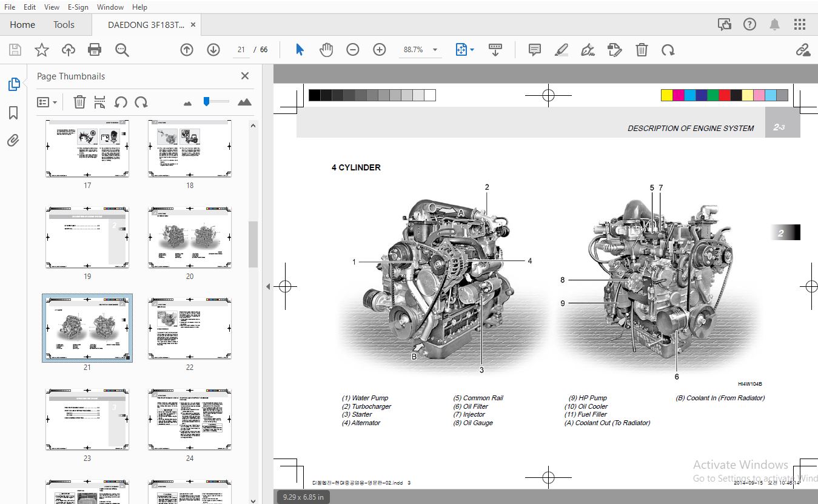818x504 pixels.
Task: Go to next page arrow
Action: pos(213,50)
